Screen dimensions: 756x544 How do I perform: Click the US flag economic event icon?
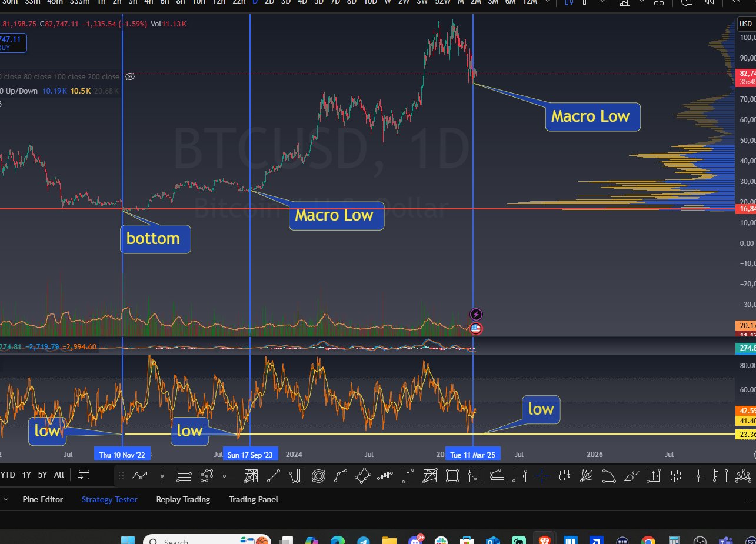pyautogui.click(x=477, y=329)
